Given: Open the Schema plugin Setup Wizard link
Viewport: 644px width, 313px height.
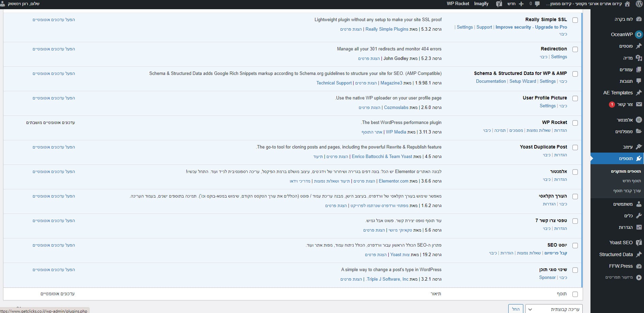Looking at the screenshot, I should point(523,81).
